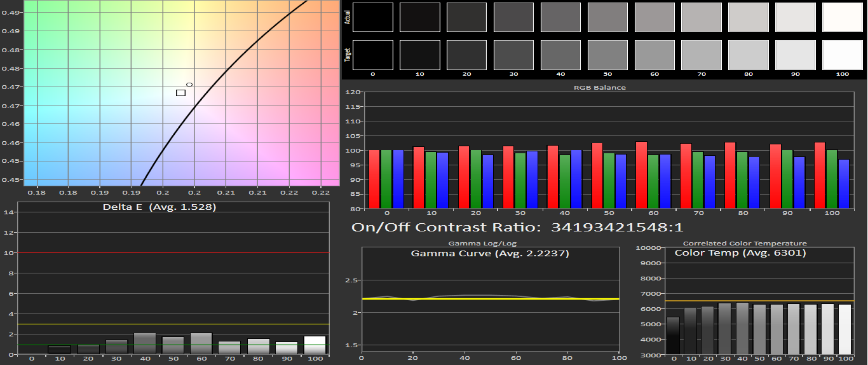Click the Target black swatch at 0

[x=372, y=55]
